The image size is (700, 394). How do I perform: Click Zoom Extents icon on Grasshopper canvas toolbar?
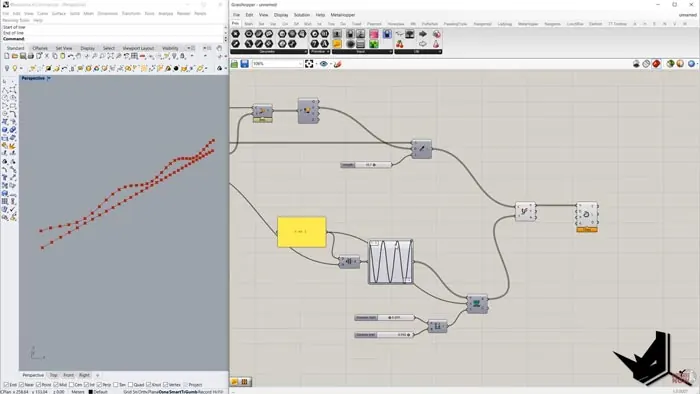(309, 64)
